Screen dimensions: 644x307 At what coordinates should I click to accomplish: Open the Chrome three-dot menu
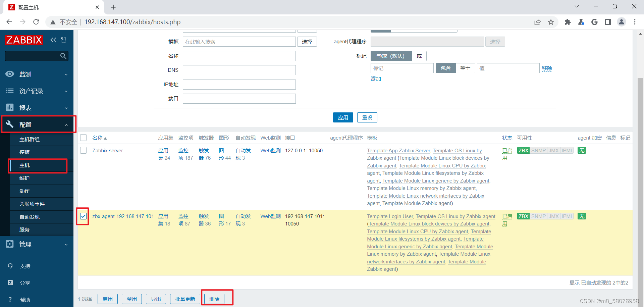point(635,22)
